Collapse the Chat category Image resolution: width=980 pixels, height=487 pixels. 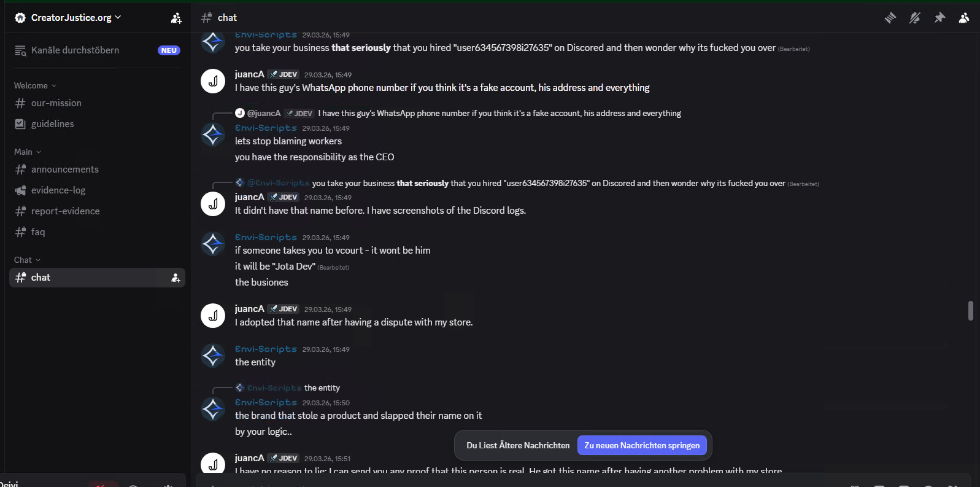coord(27,260)
